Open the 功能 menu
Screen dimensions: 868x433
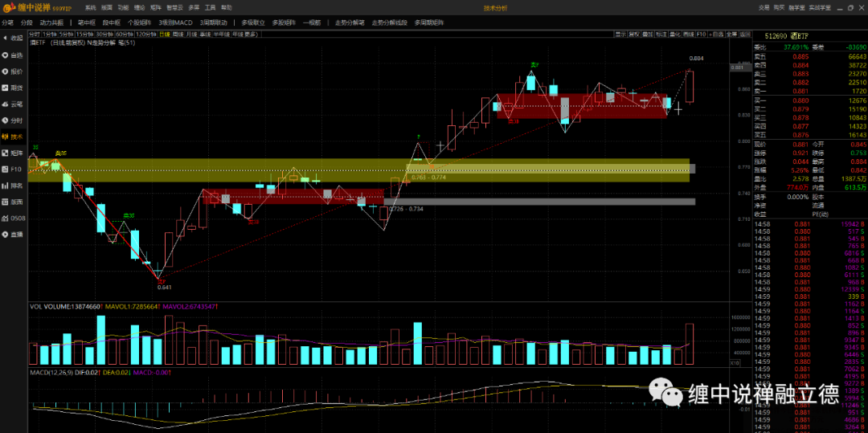[x=124, y=8]
